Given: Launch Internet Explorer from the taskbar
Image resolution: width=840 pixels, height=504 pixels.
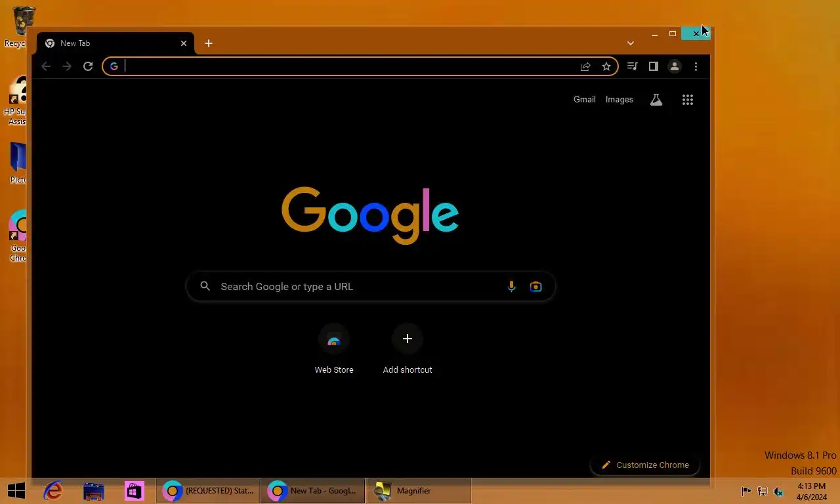Looking at the screenshot, I should (x=52, y=490).
